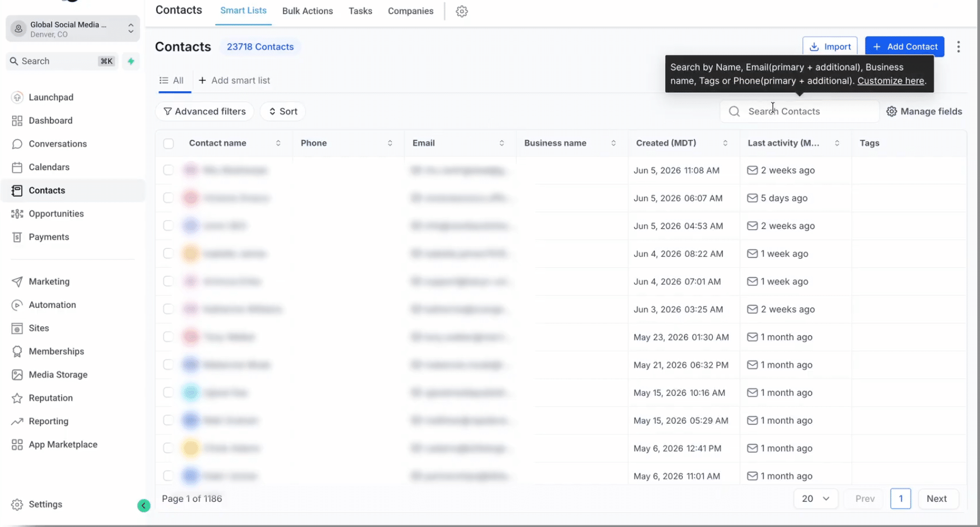Click the Launchpad icon in sidebar

17,97
